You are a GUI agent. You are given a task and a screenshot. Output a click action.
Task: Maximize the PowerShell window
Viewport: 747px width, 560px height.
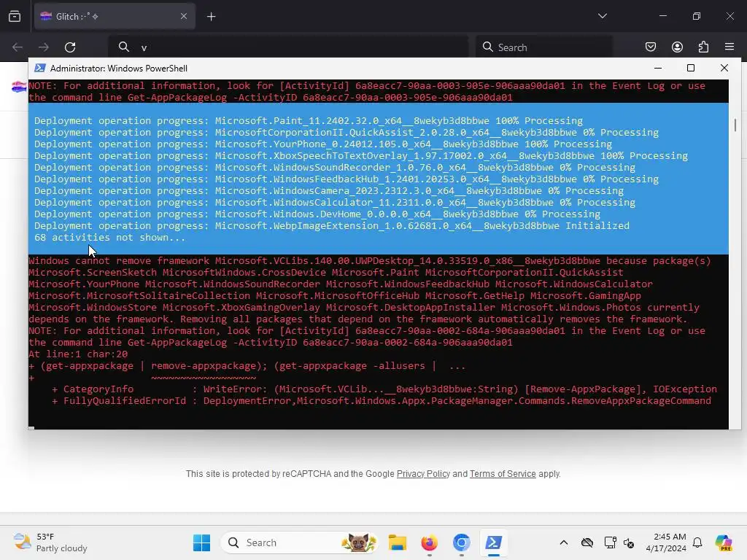coord(691,68)
